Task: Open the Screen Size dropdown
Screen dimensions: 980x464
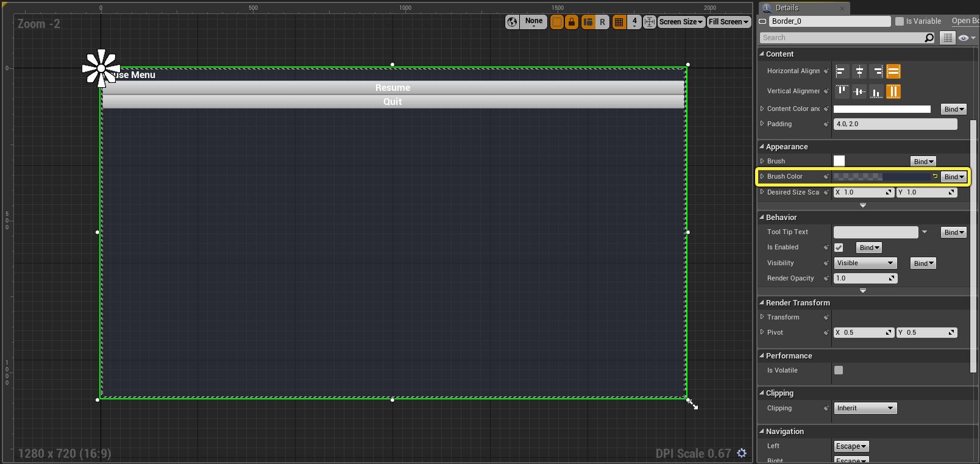Action: [681, 22]
